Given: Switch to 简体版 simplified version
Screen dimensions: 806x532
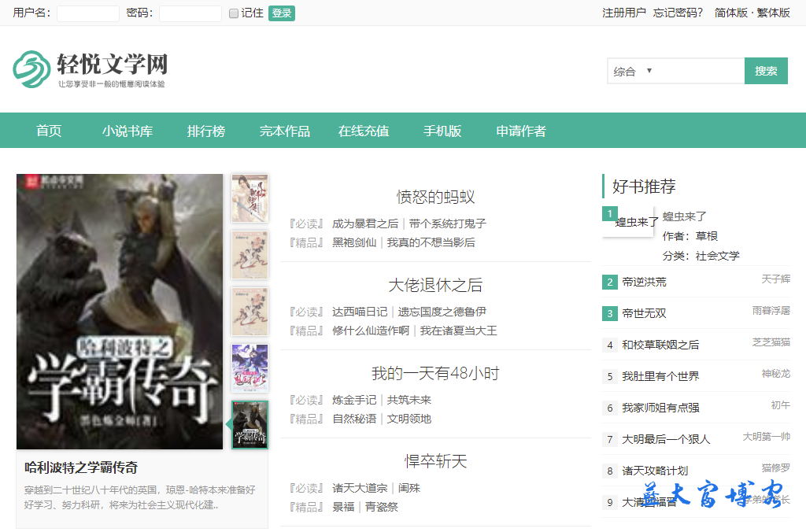Looking at the screenshot, I should [x=731, y=13].
